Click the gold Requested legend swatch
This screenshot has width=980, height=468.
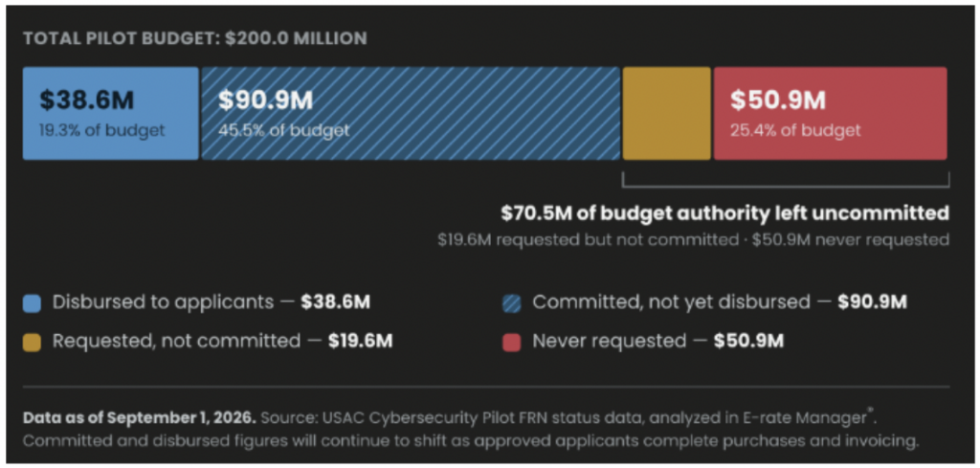[x=32, y=342]
